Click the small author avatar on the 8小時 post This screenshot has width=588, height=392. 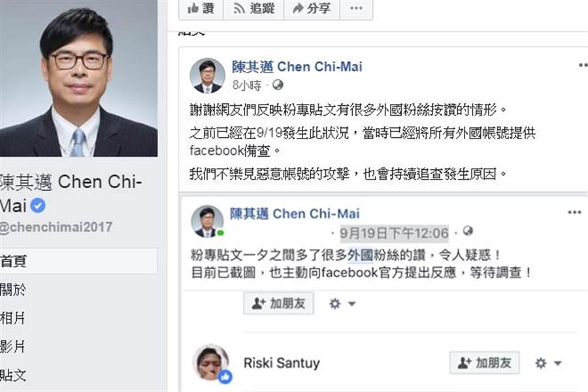click(207, 76)
